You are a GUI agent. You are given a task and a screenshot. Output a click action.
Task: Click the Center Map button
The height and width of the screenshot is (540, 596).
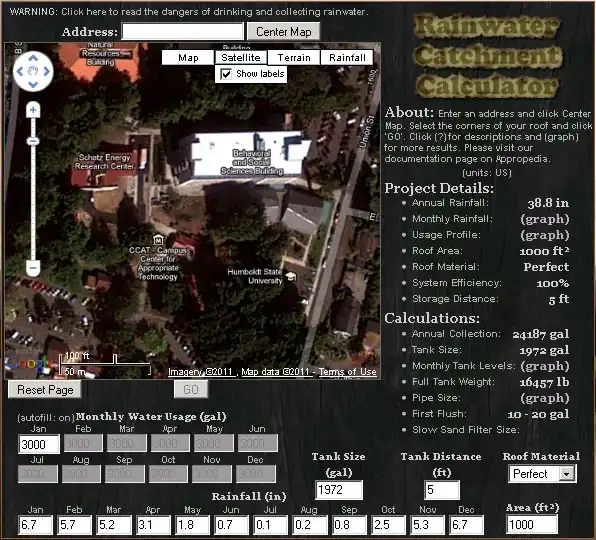pos(284,32)
